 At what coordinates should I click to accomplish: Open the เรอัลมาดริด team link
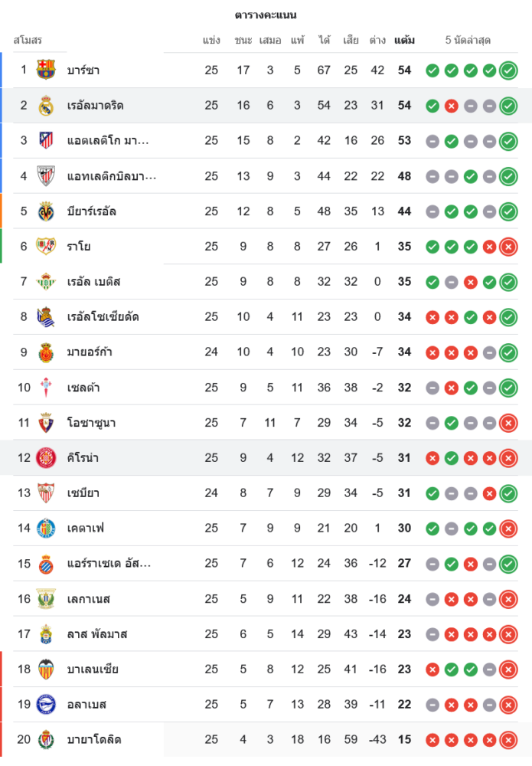point(96,106)
